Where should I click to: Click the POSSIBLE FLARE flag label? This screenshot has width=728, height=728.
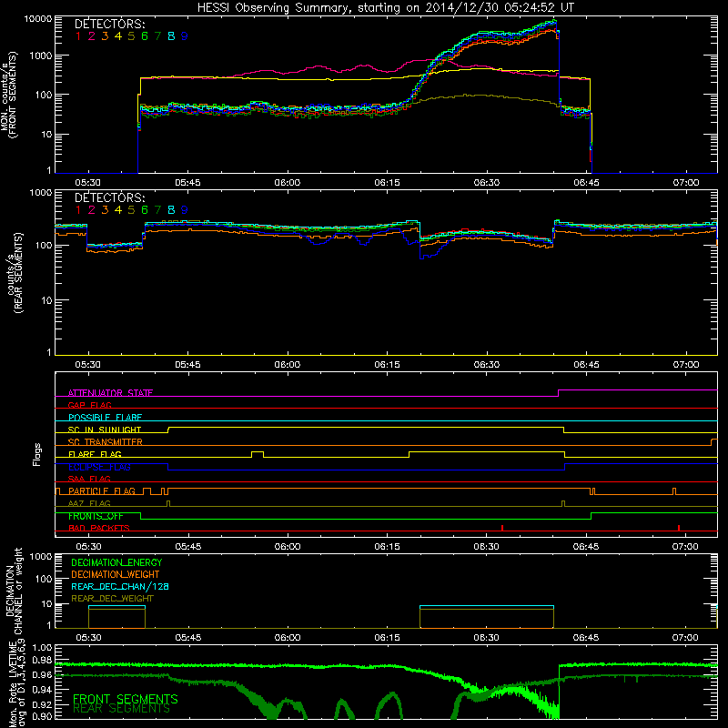105,418
